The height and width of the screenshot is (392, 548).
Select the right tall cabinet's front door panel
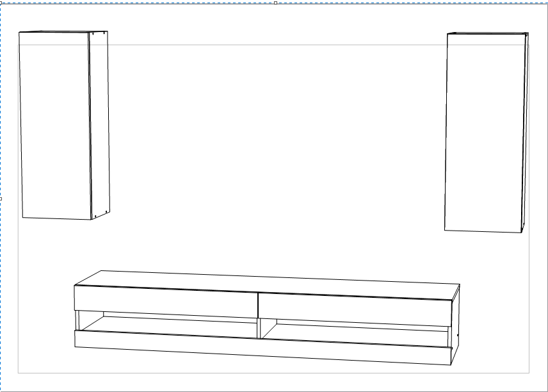(485, 133)
